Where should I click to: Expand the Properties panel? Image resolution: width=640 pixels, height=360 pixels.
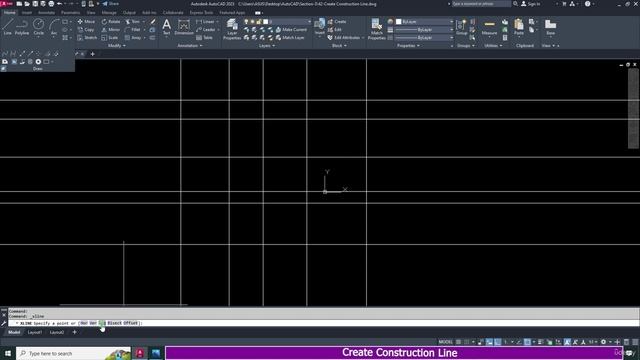click(408, 46)
